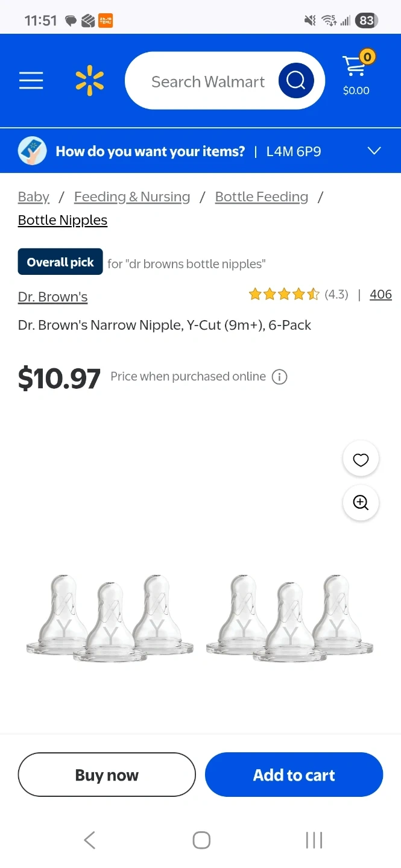Image resolution: width=401 pixels, height=868 pixels.
Task: Tap the price info icon
Action: [x=279, y=377]
